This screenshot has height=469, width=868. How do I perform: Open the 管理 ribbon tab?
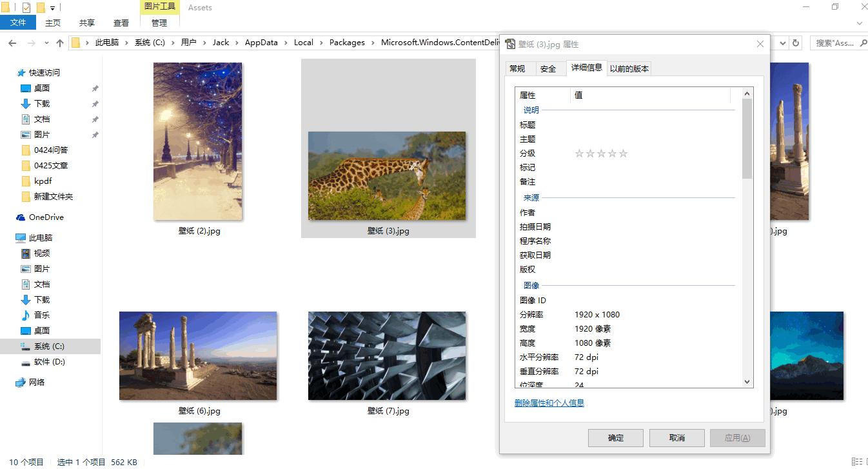(x=159, y=23)
